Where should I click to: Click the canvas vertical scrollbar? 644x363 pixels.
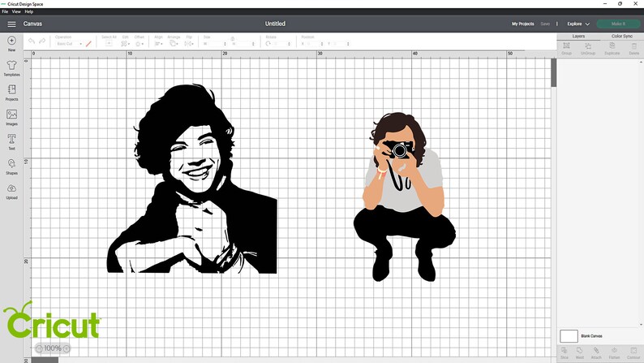554,73
